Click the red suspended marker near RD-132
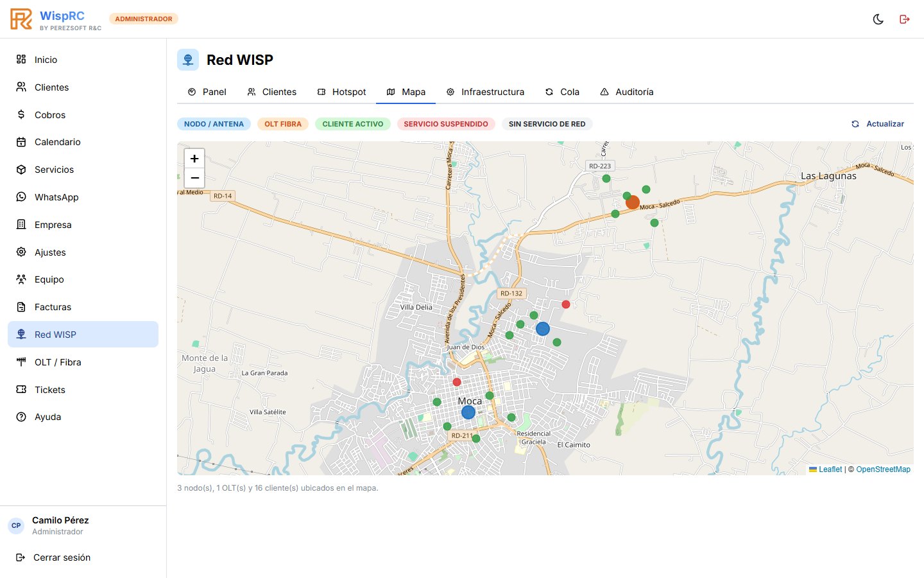 tap(566, 304)
